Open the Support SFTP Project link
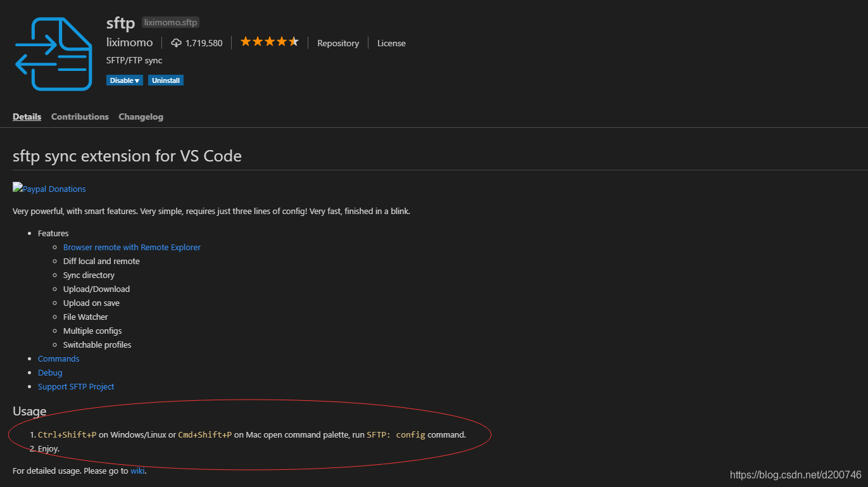Viewport: 868px width, 487px height. click(x=76, y=386)
